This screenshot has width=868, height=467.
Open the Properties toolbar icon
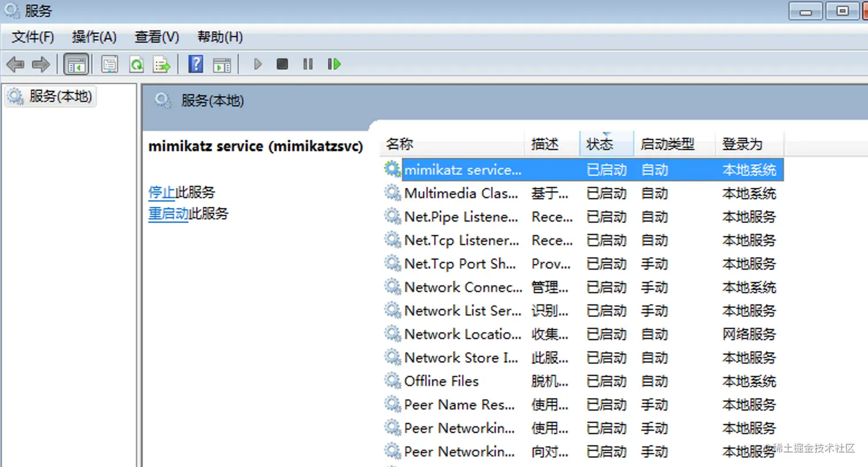coord(109,64)
